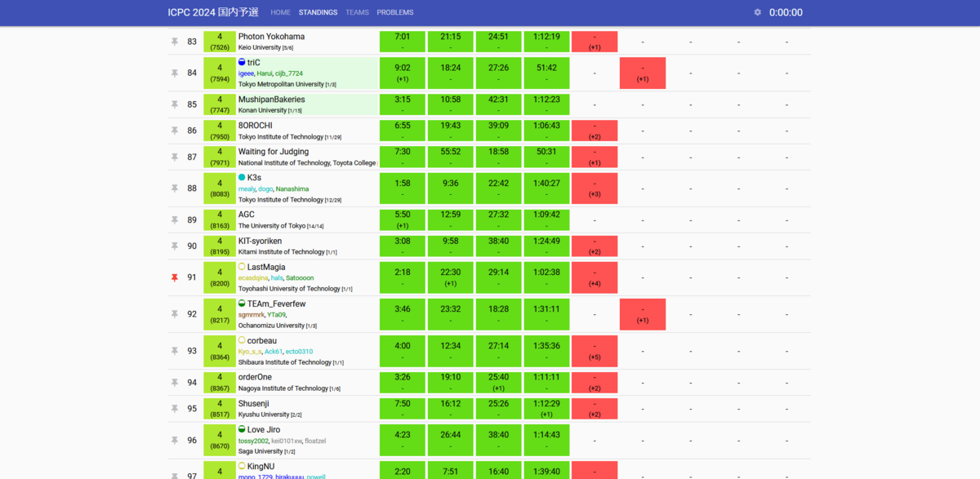Pin the triC team row
The width and height of the screenshot is (980, 479).
[x=174, y=73]
